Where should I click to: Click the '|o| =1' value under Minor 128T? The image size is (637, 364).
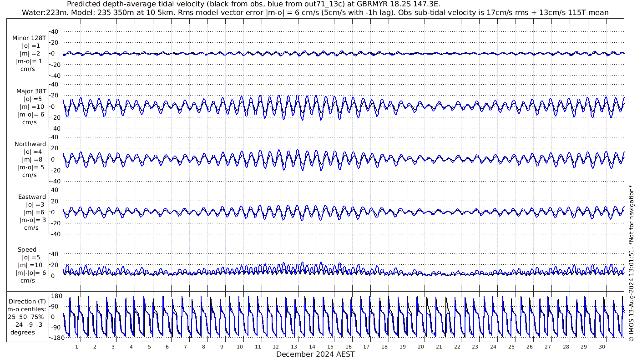pos(31,46)
